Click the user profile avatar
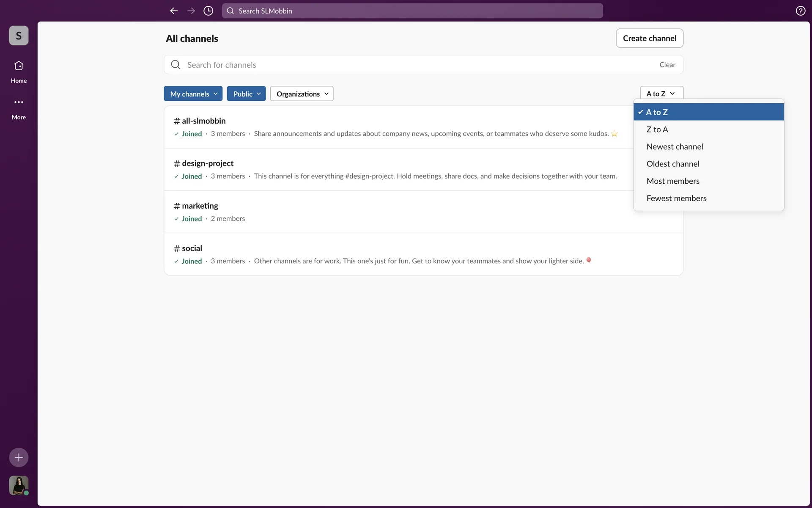The height and width of the screenshot is (508, 812). (19, 485)
